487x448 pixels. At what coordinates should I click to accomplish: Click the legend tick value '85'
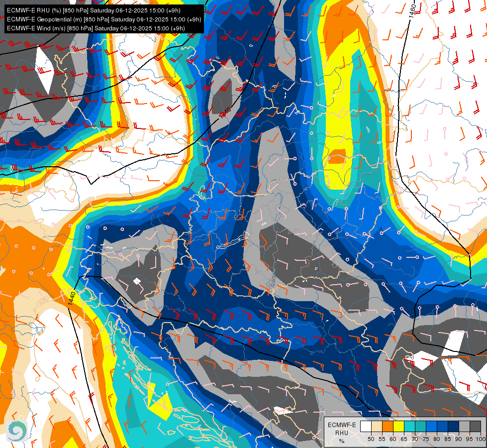[448, 439]
